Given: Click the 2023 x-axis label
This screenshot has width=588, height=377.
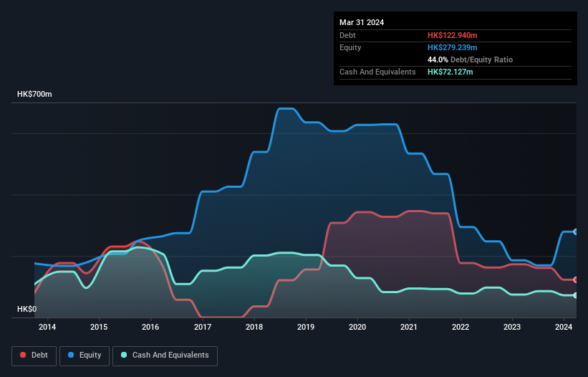Looking at the screenshot, I should pyautogui.click(x=512, y=327).
